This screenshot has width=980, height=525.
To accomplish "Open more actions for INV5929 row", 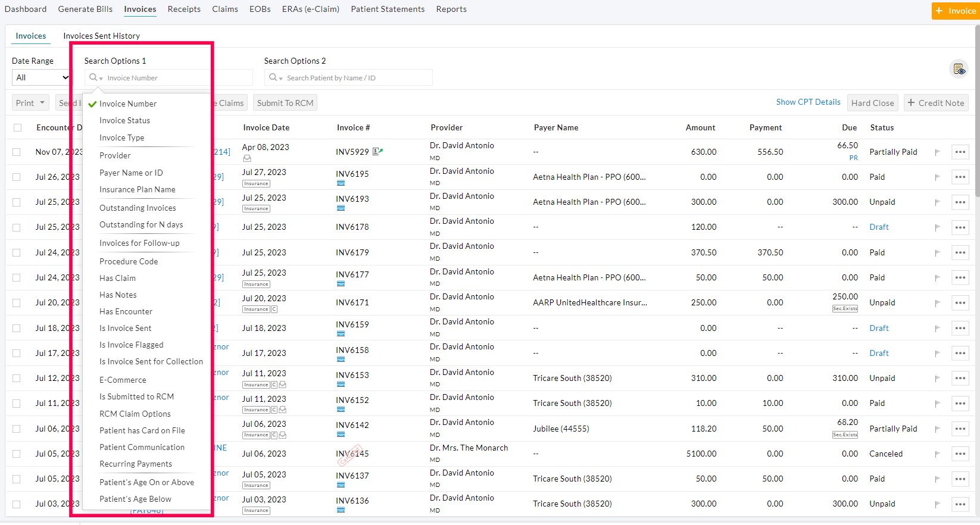I will click(960, 152).
